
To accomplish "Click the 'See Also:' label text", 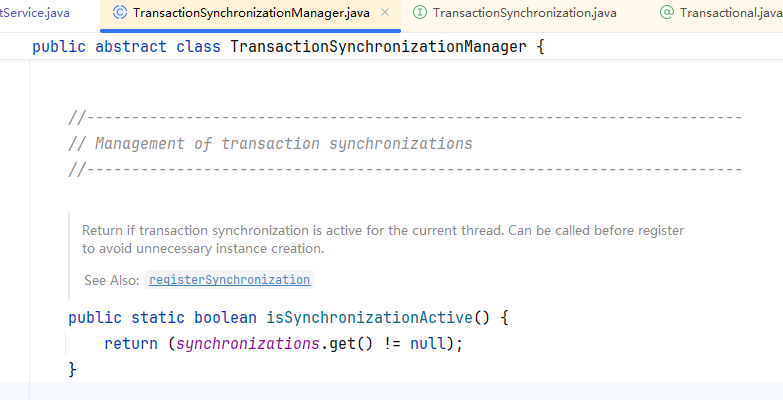I will point(111,280).
